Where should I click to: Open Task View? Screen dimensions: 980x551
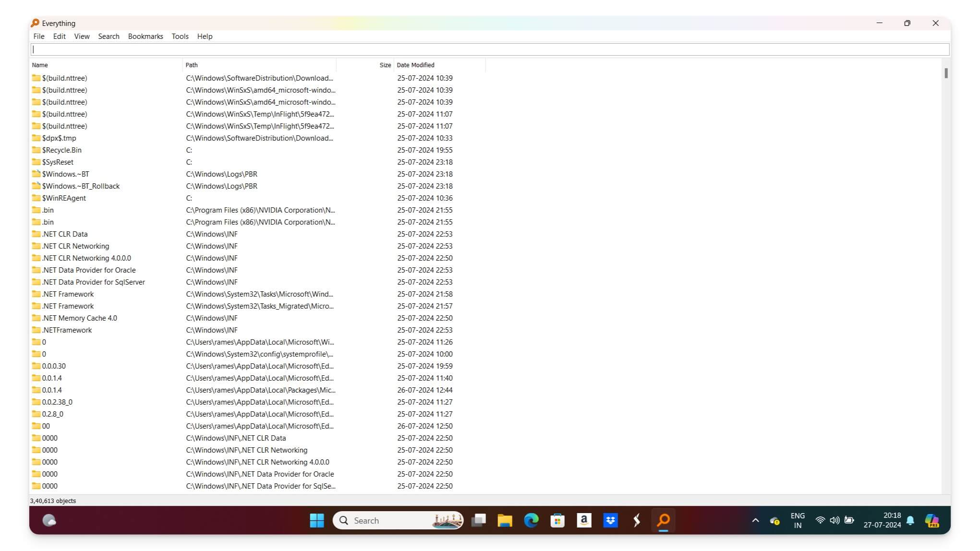click(478, 520)
